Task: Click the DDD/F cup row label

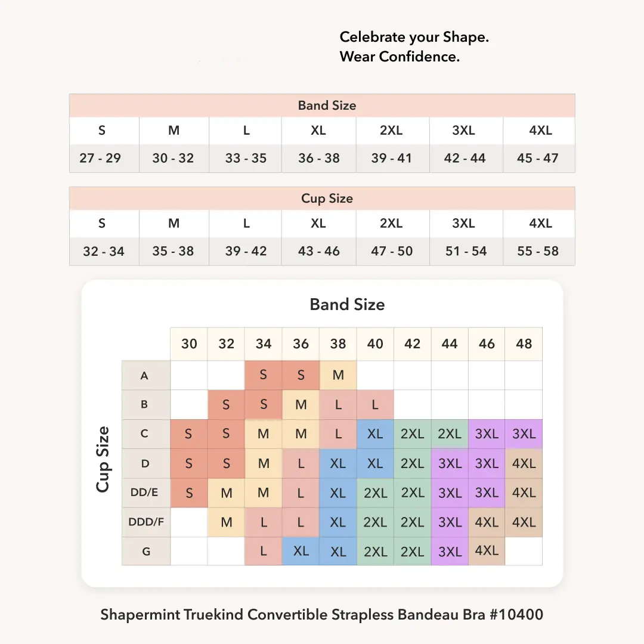Action: point(145,522)
